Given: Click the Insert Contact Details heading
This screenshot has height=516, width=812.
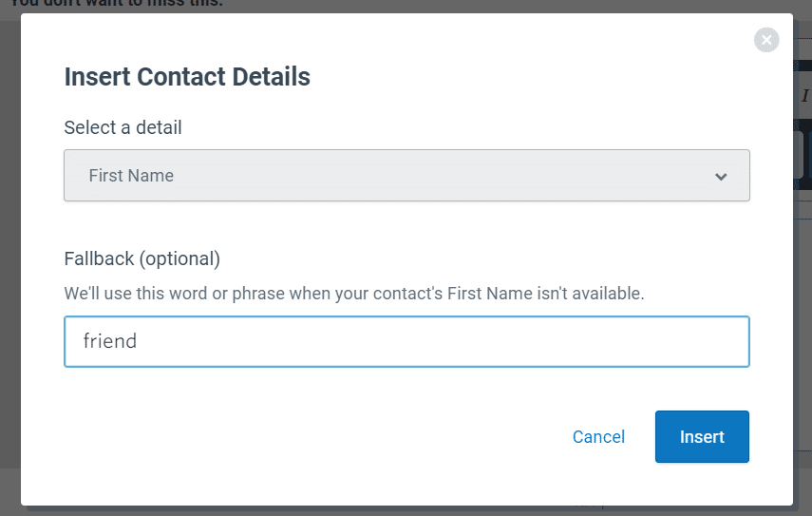Looking at the screenshot, I should tap(187, 77).
